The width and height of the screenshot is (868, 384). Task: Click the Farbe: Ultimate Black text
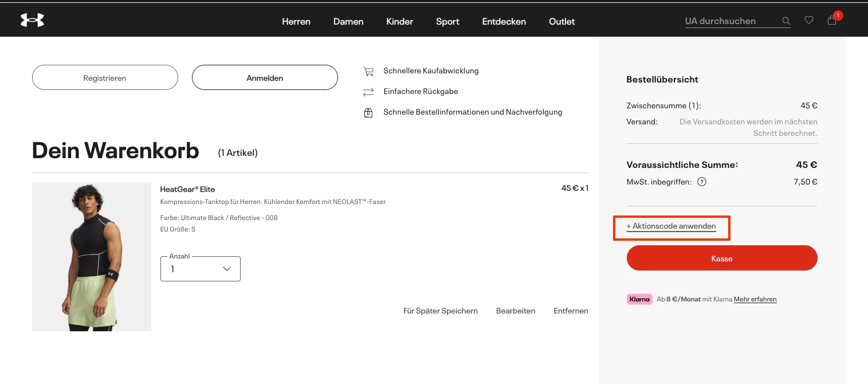(219, 218)
